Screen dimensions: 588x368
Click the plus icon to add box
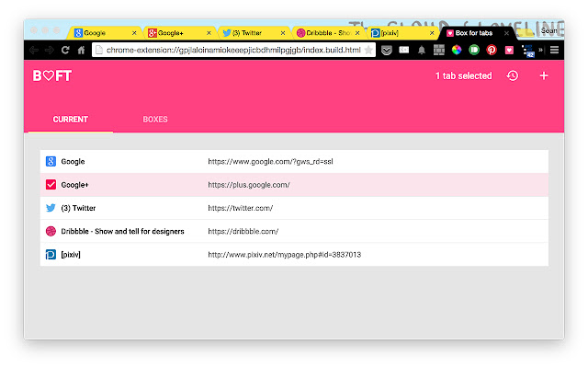544,75
